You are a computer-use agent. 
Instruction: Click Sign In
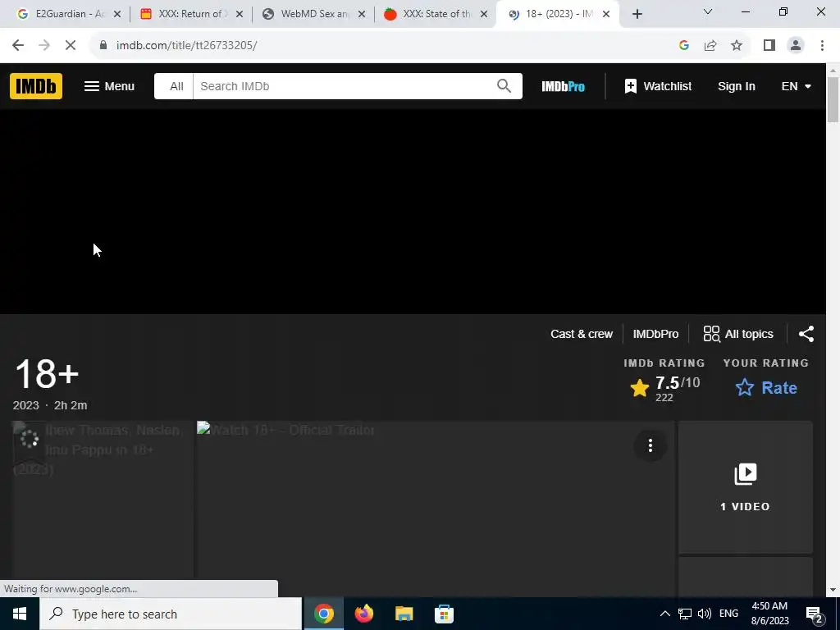736,86
